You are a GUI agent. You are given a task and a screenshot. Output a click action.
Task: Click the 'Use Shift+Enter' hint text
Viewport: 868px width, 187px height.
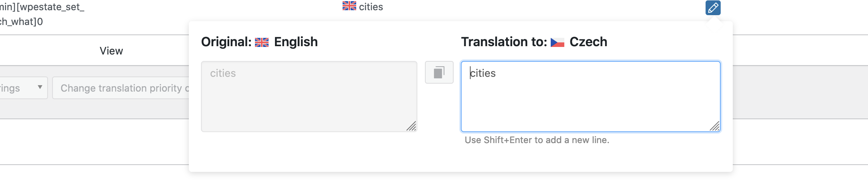[x=537, y=140]
